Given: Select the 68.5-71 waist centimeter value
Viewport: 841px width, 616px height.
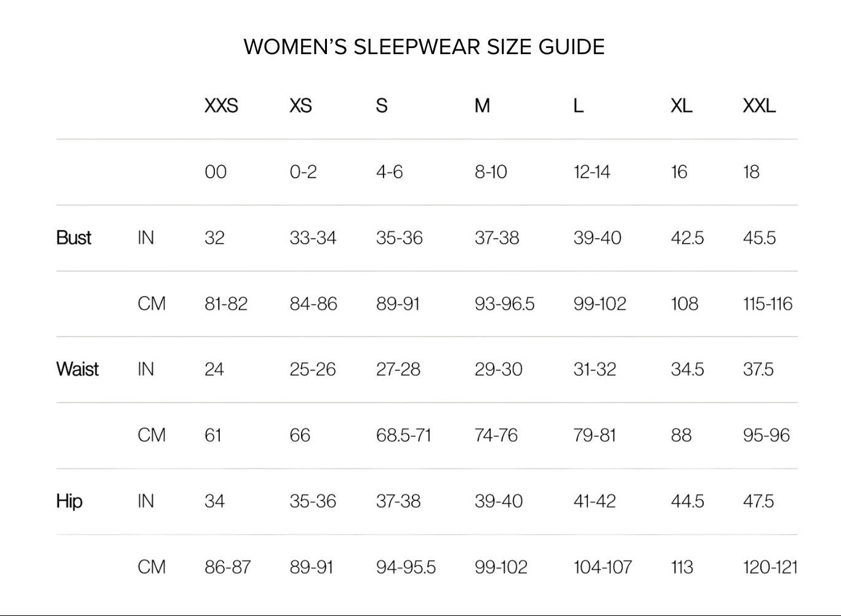Looking at the screenshot, I should tap(403, 435).
